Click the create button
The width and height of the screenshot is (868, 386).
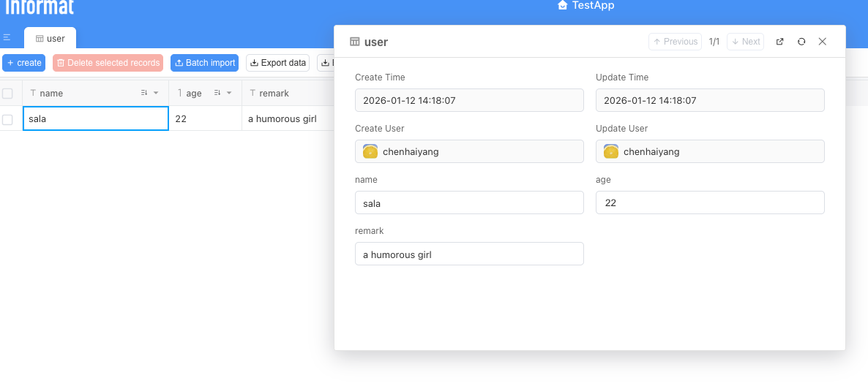pos(24,63)
